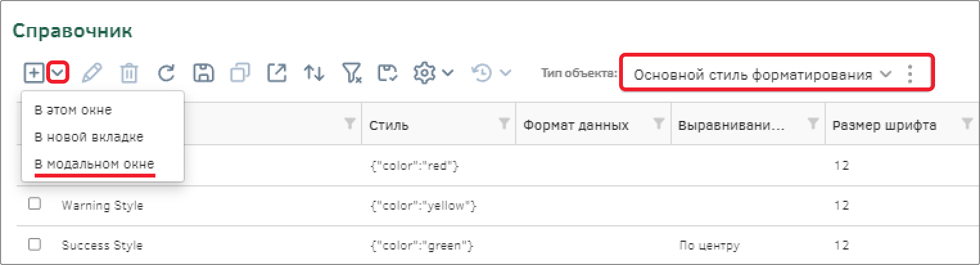This screenshot has width=980, height=265.
Task: Click the copy record icon
Action: coord(240,73)
